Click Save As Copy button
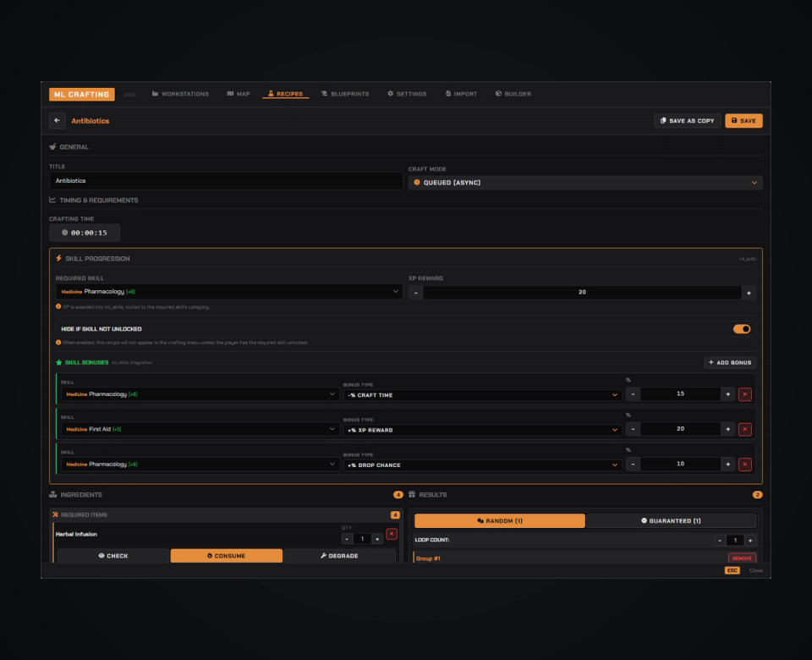 (x=687, y=121)
